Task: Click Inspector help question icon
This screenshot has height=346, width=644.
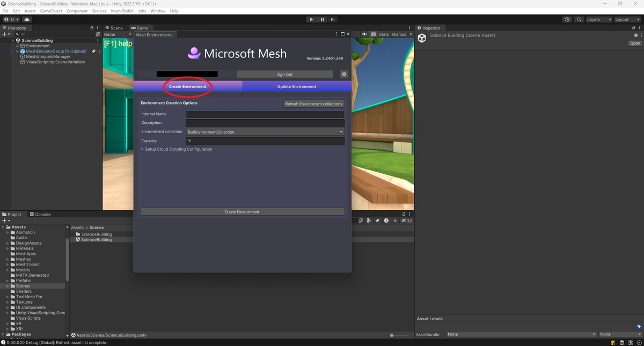Action: [635, 35]
